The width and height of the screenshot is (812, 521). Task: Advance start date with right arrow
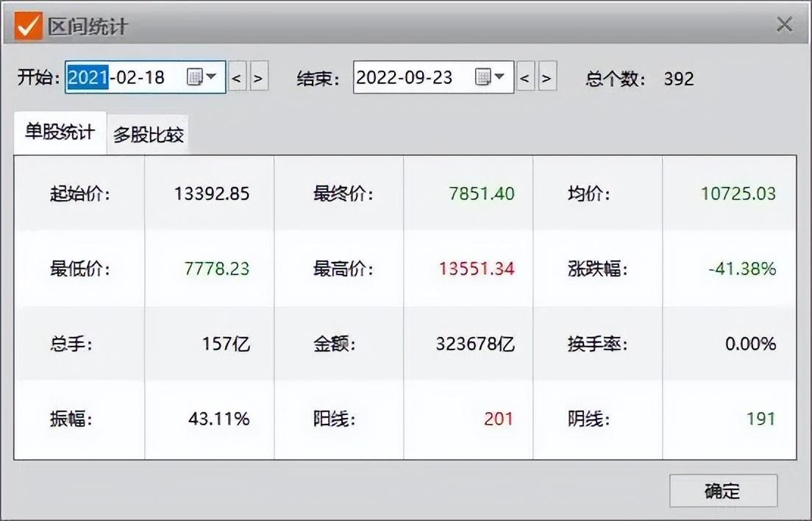click(259, 77)
